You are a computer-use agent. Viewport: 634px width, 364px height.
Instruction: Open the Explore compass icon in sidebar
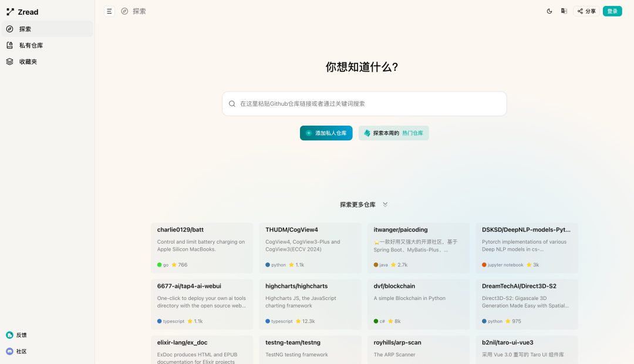[9, 28]
